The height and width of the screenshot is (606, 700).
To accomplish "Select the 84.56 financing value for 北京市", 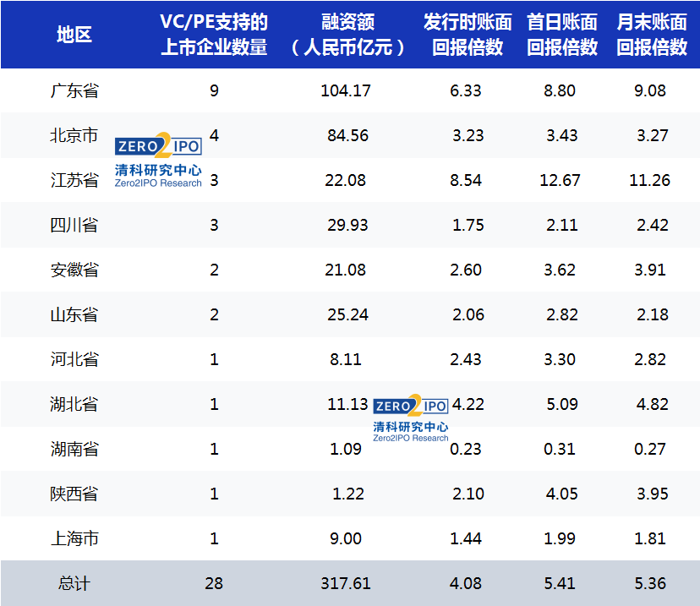I will pos(347,135).
